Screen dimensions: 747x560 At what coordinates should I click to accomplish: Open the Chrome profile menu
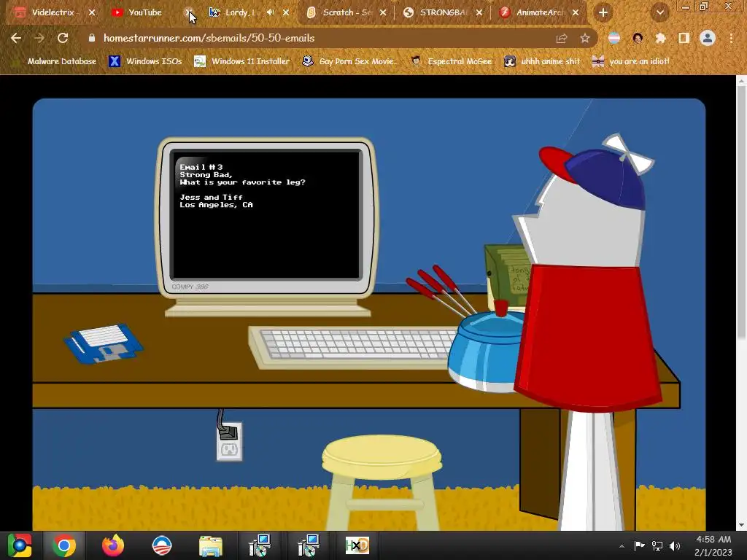click(708, 38)
